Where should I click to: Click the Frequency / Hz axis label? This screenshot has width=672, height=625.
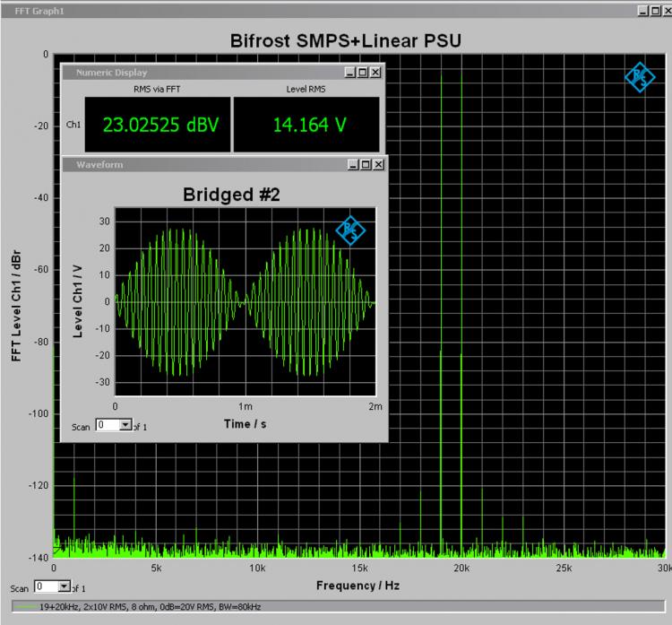click(358, 586)
